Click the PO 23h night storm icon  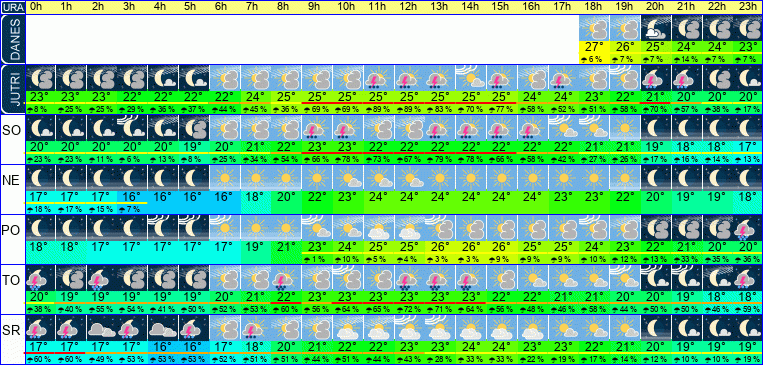[747, 228]
